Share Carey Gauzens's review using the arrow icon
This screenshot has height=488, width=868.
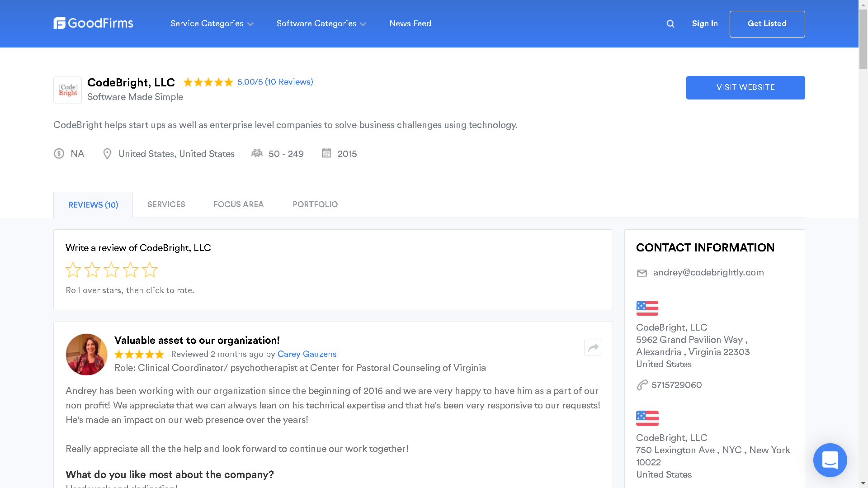click(593, 347)
